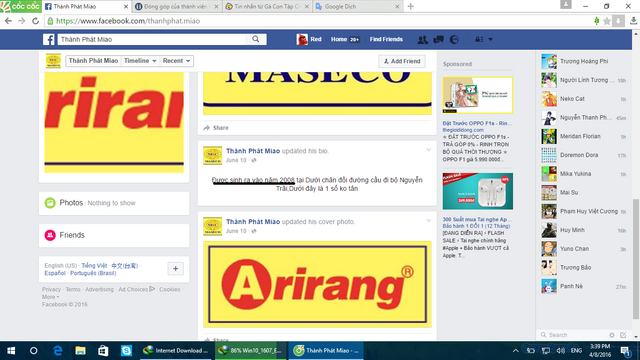
Task: Open Cortana circle on the taskbar
Action: pos(34,351)
